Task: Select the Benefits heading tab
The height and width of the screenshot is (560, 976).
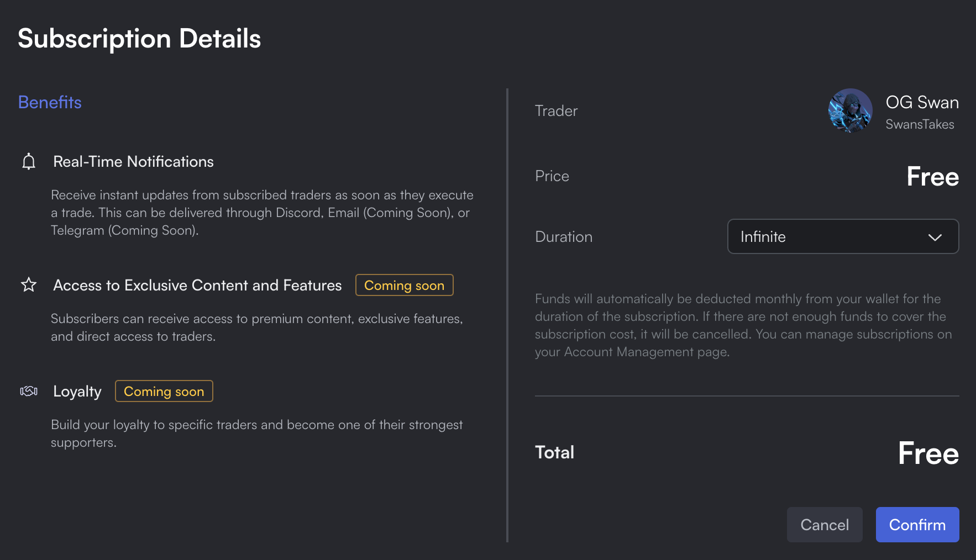Action: pos(50,102)
